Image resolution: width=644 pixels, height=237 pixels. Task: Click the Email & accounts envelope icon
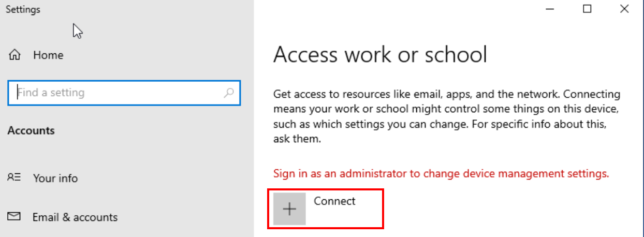(14, 217)
